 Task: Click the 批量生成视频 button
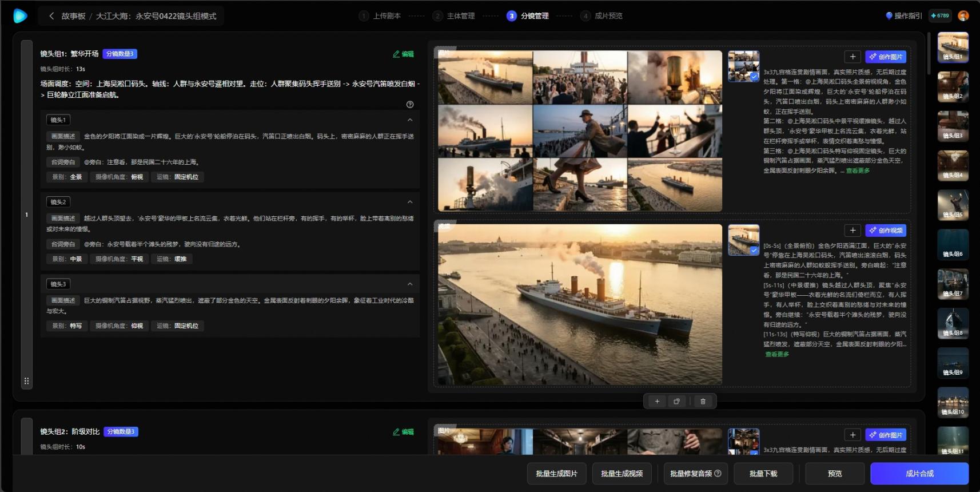[622, 474]
